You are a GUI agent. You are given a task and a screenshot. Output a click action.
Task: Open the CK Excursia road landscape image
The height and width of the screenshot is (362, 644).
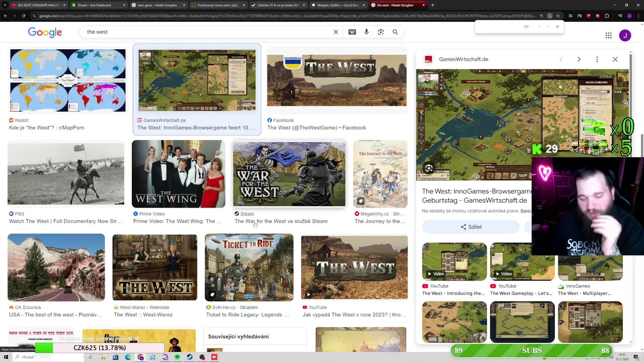pos(56,267)
